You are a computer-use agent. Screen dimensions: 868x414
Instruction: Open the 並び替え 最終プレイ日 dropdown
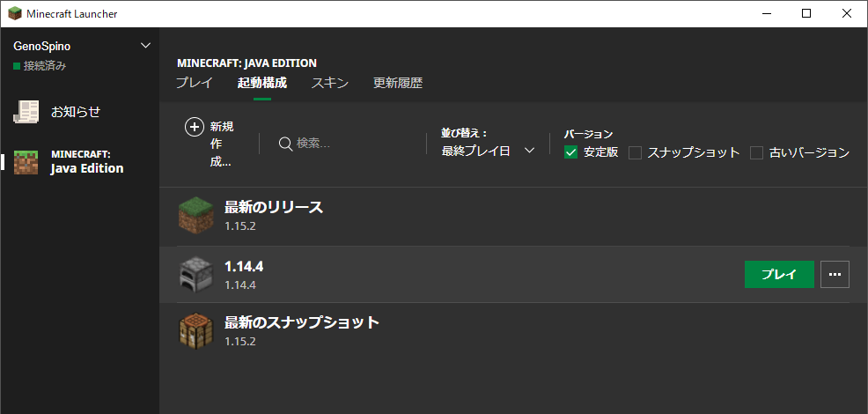(488, 151)
